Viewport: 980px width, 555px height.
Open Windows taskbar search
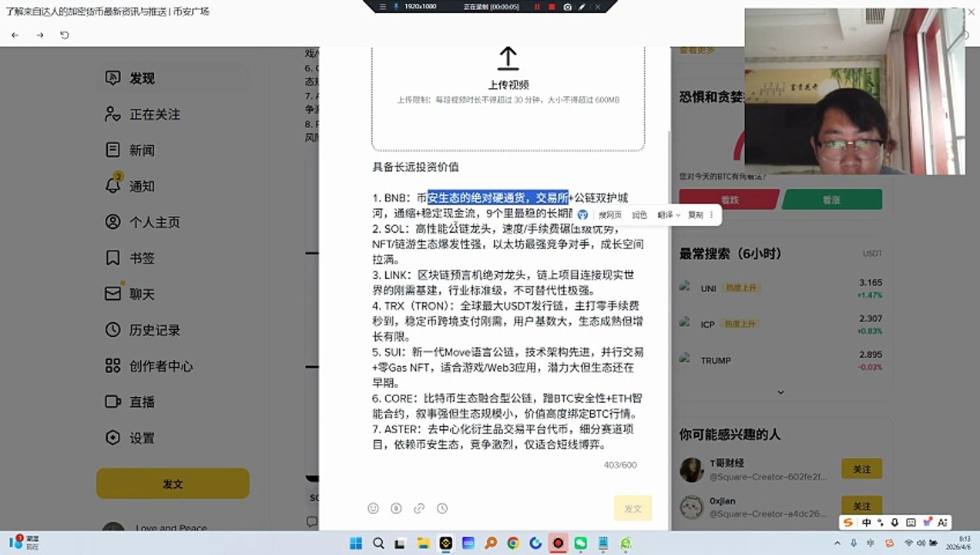[x=378, y=543]
